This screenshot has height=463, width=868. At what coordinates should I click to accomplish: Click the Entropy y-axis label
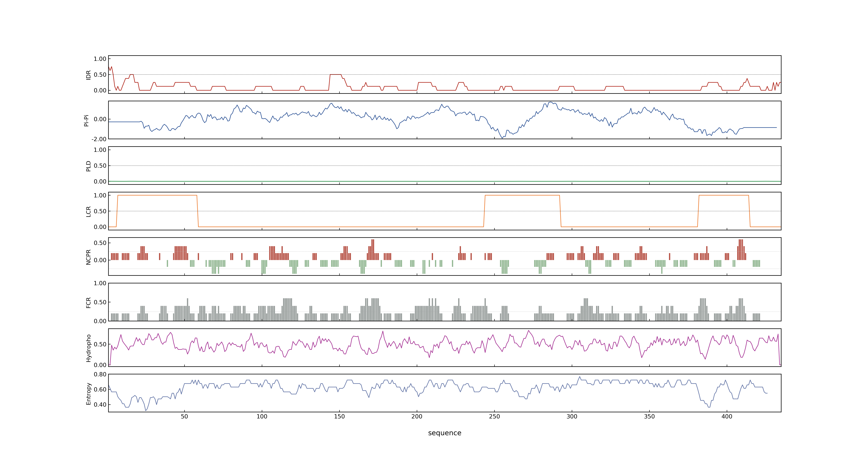(x=89, y=394)
